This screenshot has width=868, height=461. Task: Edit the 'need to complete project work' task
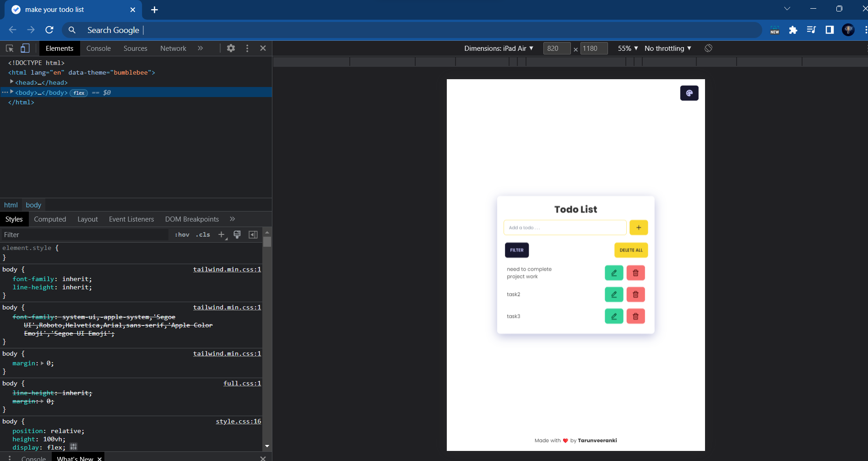point(614,273)
